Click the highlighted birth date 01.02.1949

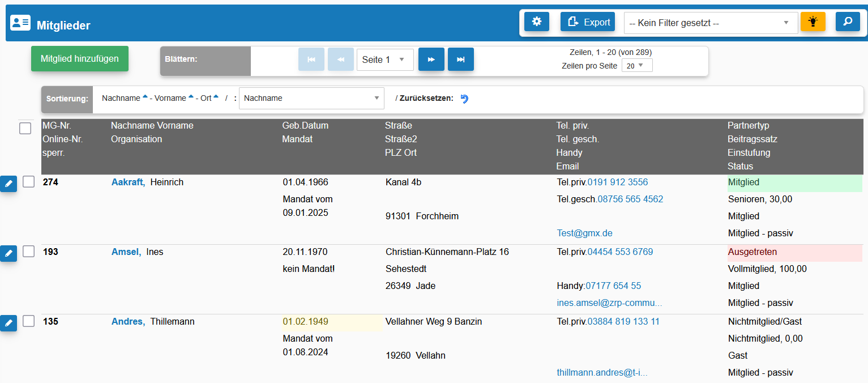(332, 322)
